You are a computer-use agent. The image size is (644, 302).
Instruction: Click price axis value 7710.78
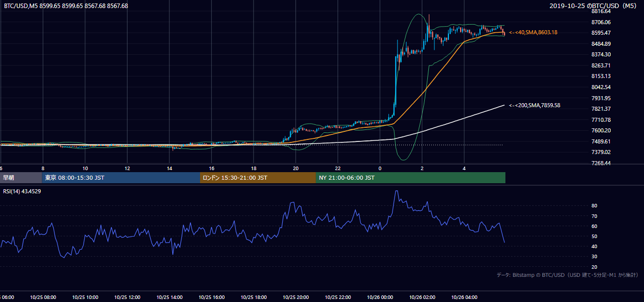click(601, 120)
